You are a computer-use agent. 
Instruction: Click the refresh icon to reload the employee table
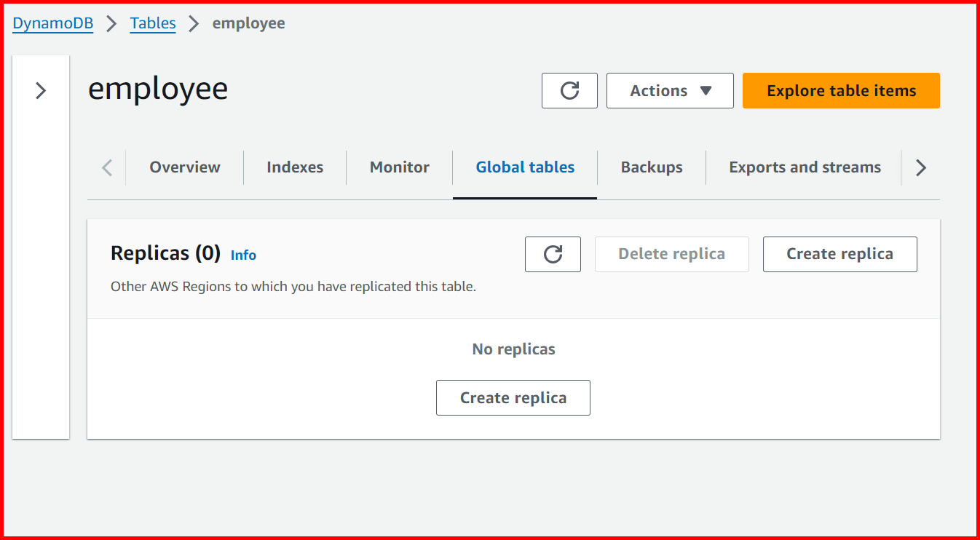click(x=569, y=90)
